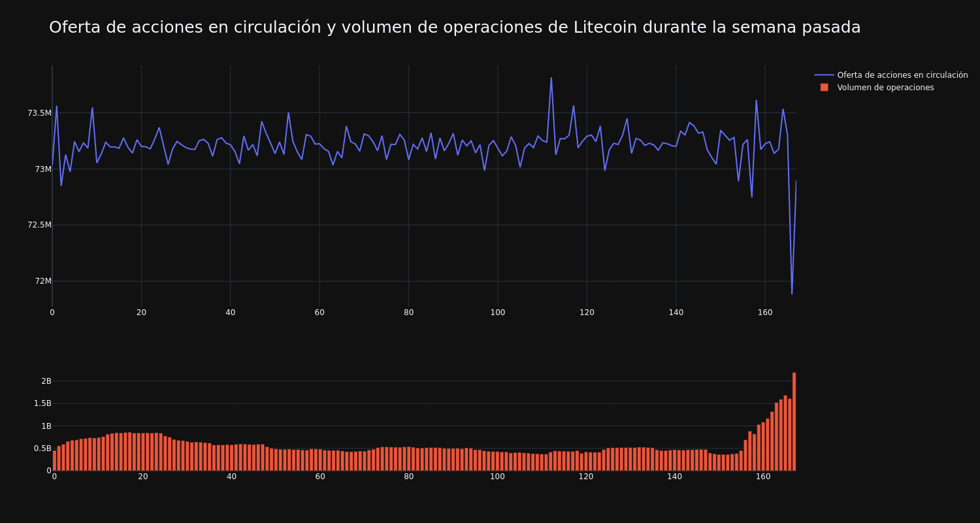Screen dimensions: 980x523
Task: Click the 20 tick on upper x-axis
Action: [141, 312]
